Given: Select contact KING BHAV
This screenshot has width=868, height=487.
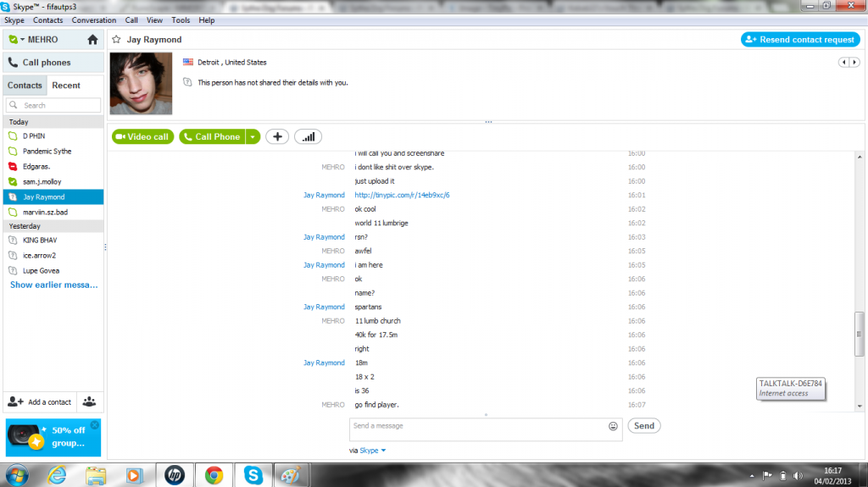Looking at the screenshot, I should [x=53, y=241].
